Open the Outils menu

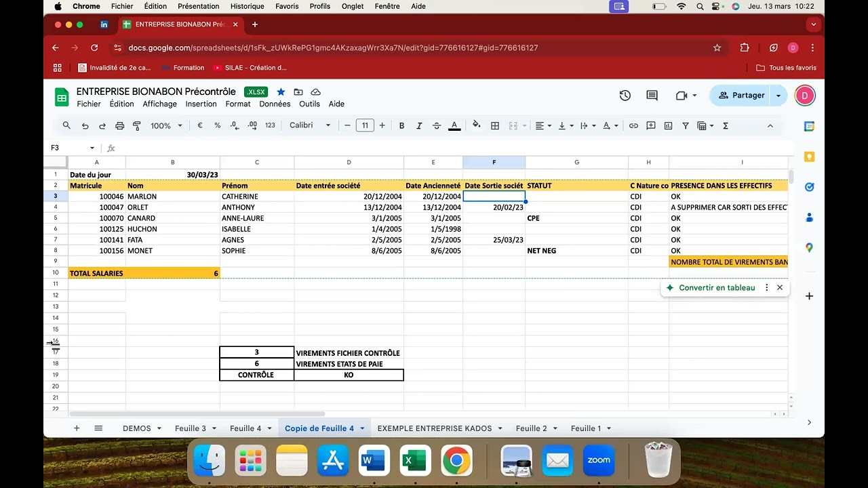click(309, 104)
